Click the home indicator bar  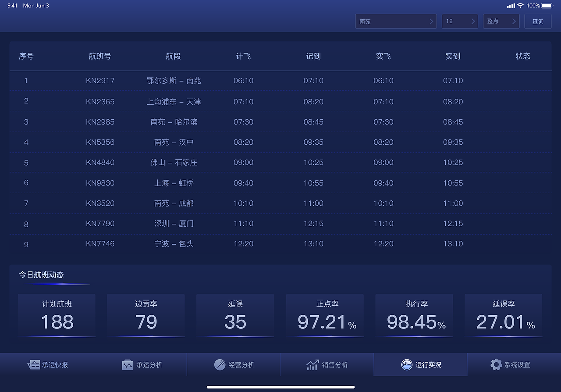(x=280, y=387)
